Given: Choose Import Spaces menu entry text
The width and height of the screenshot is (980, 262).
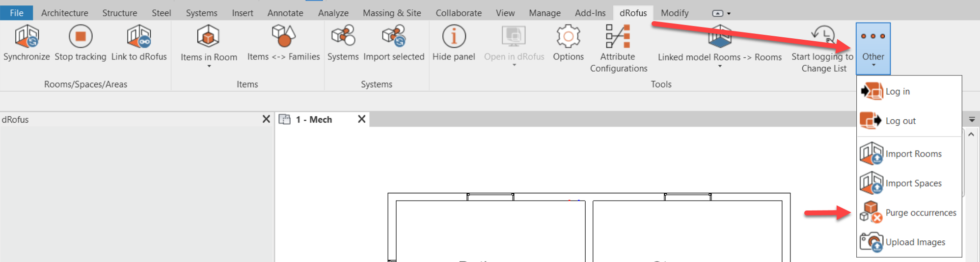Looking at the screenshot, I should click(x=913, y=183).
